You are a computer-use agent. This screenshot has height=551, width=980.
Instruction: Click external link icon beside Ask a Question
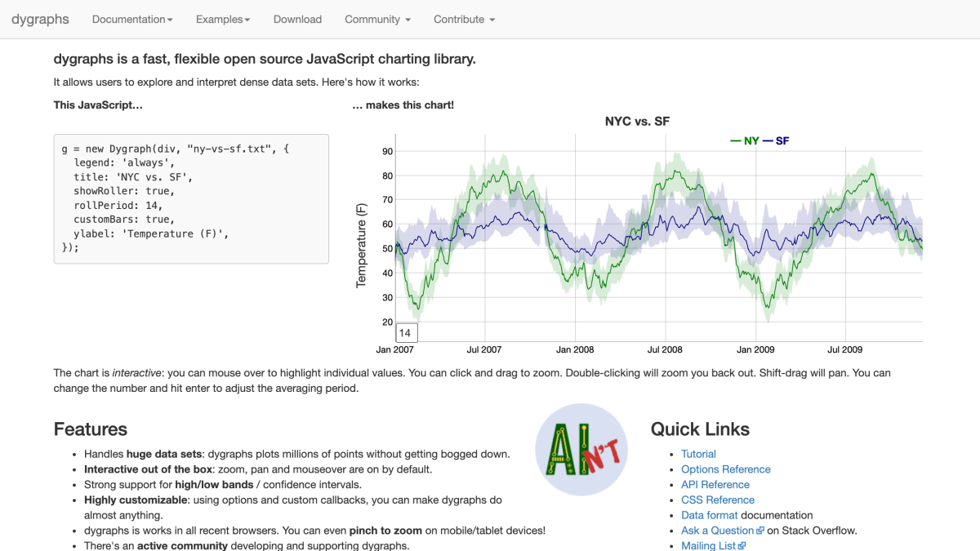760,531
